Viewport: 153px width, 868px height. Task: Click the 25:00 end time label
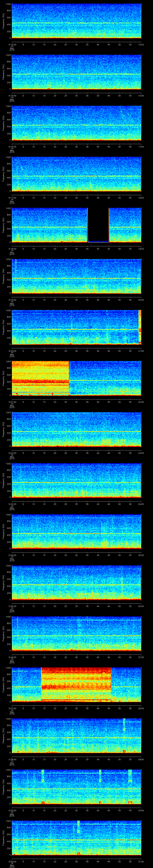[141, 555]
